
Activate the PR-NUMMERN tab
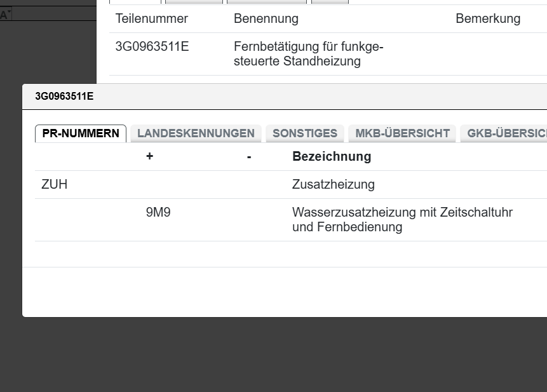(x=81, y=133)
